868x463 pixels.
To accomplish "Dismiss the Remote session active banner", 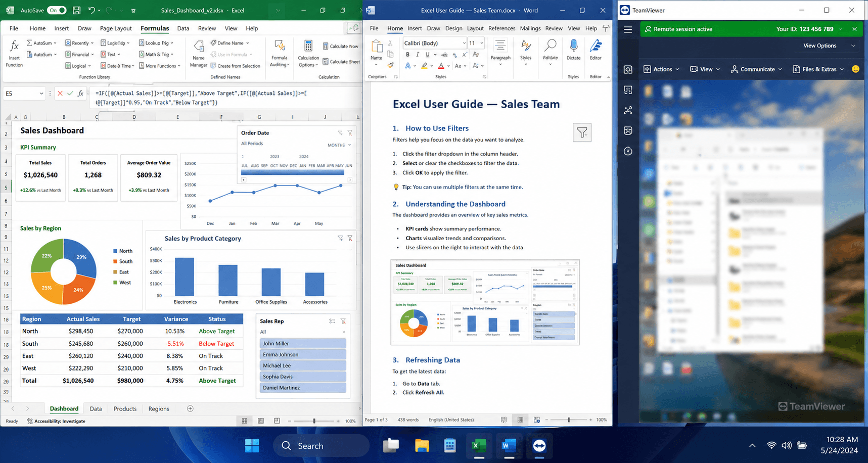I will 854,29.
